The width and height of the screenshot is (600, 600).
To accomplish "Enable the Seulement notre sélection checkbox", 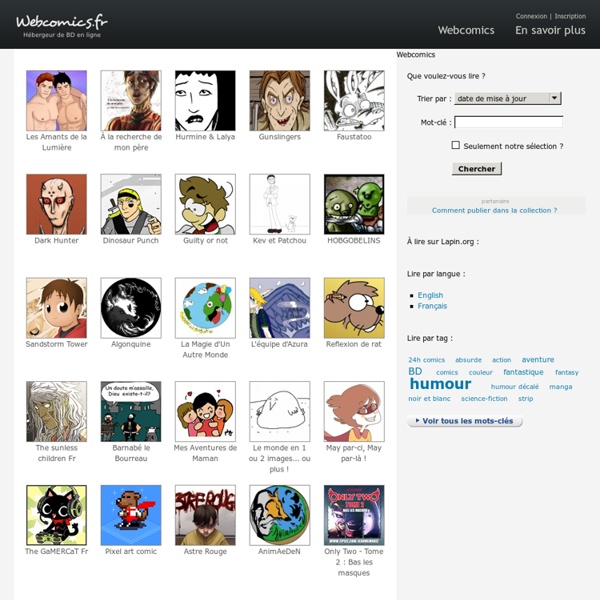I will pos(455,145).
